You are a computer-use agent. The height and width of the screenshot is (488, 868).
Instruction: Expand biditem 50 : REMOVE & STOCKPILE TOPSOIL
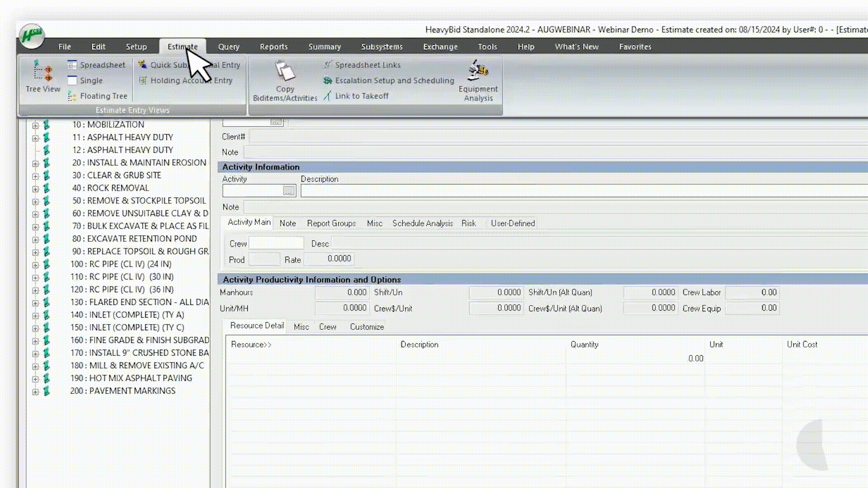pyautogui.click(x=35, y=202)
